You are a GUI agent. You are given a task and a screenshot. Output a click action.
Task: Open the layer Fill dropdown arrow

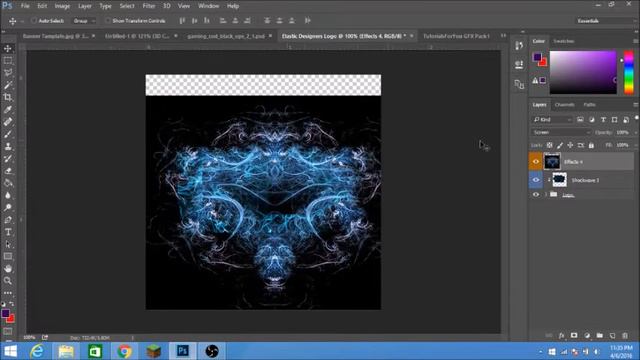635,145
